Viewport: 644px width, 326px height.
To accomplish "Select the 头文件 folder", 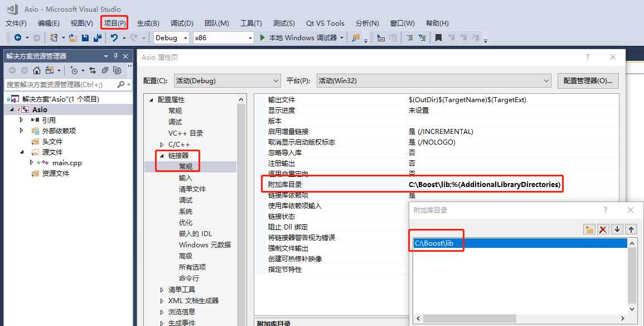I will tap(52, 141).
